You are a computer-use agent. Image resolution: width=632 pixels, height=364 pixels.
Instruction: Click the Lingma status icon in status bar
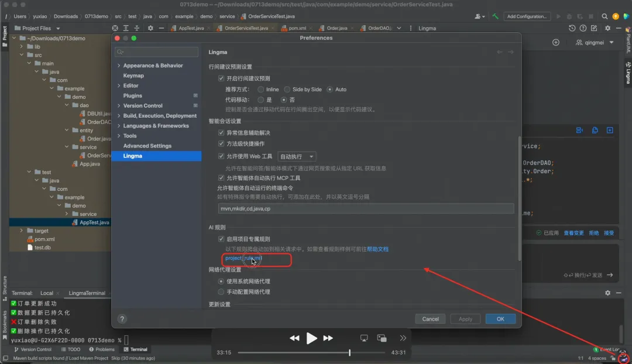pos(624,358)
